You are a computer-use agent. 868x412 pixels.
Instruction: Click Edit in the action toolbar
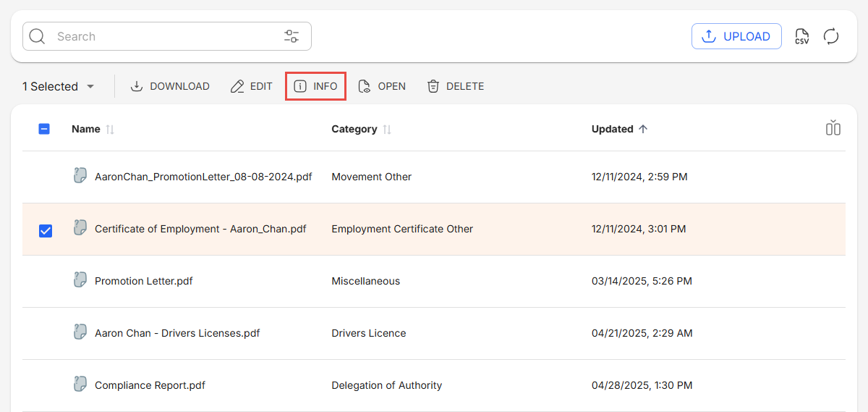tap(252, 86)
